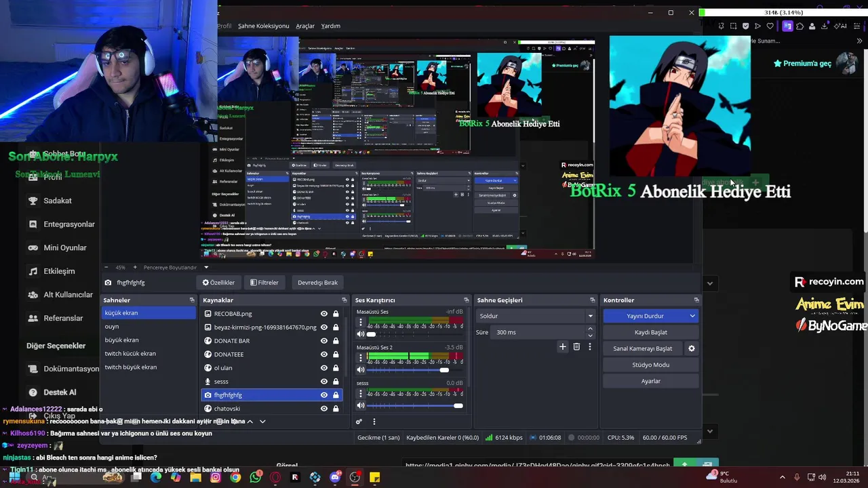Start the virtual camera (Sanal Kamerayı Başlat)
868x488 pixels.
point(643,348)
